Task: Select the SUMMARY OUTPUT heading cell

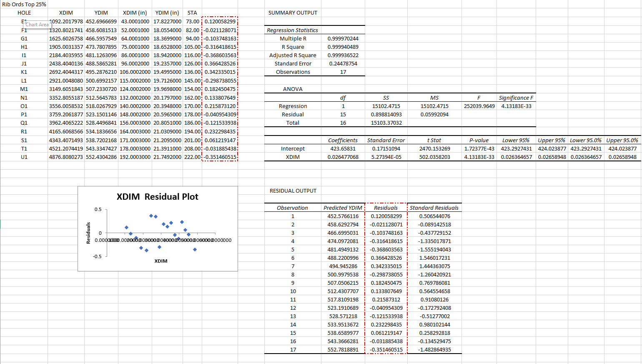Action: 293,13
